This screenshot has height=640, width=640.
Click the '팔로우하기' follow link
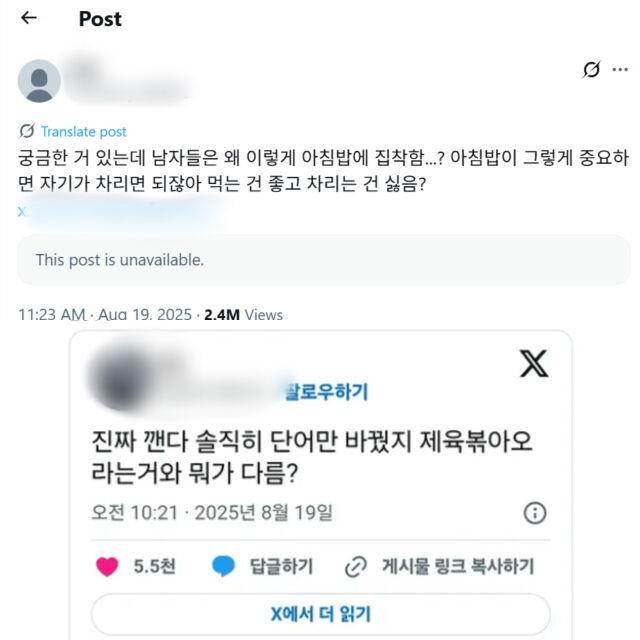pyautogui.click(x=327, y=390)
